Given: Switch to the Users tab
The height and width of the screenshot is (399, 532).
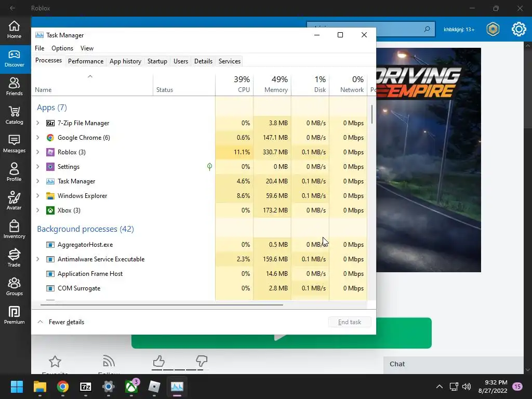Looking at the screenshot, I should pos(180,61).
